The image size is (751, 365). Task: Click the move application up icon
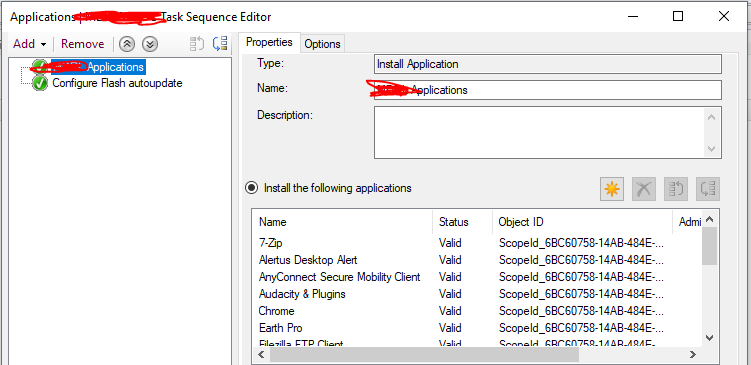[x=676, y=189]
